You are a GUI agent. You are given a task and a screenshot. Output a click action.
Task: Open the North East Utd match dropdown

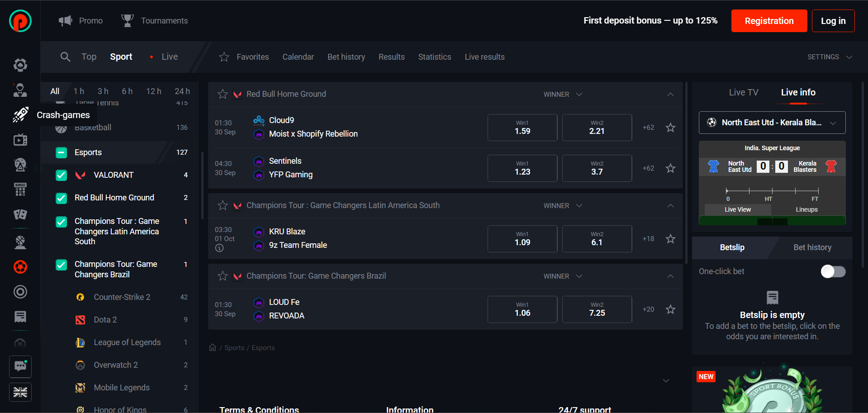835,123
